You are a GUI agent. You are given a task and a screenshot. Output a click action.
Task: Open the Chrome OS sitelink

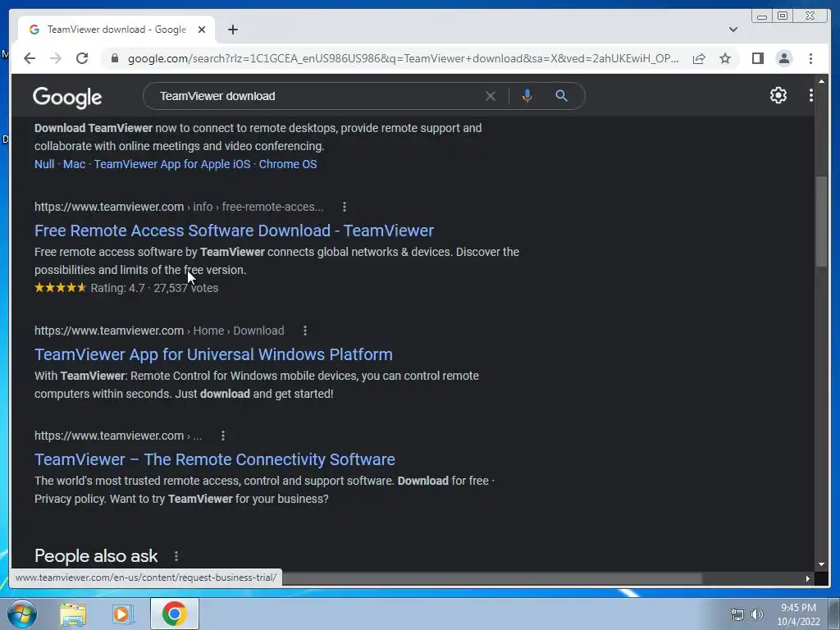click(288, 164)
